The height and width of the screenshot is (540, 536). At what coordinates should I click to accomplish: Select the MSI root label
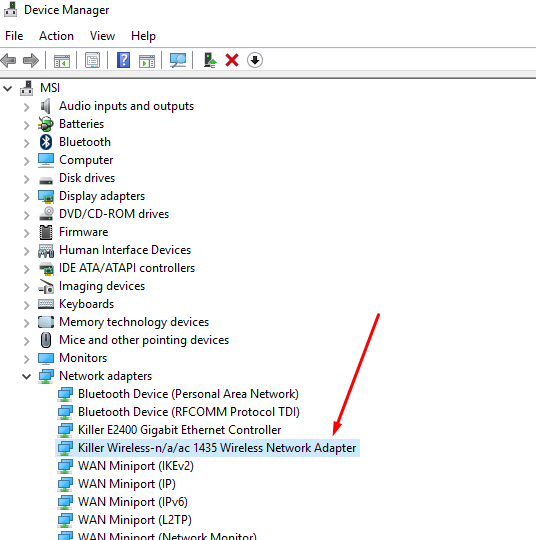click(50, 88)
